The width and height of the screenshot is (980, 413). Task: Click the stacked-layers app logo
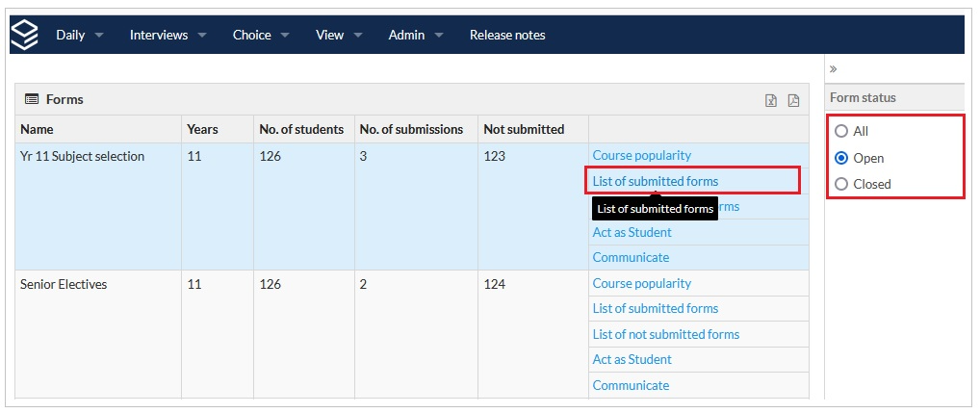pos(25,35)
